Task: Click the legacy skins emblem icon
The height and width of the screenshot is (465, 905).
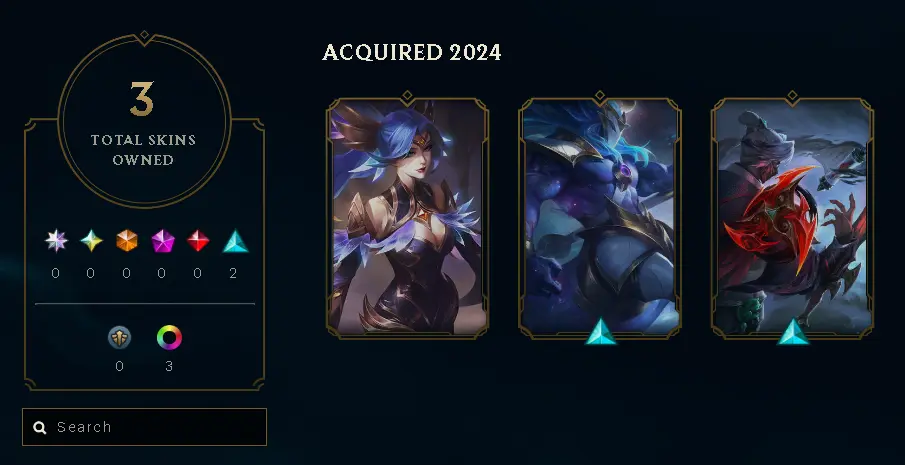Action: (119, 338)
